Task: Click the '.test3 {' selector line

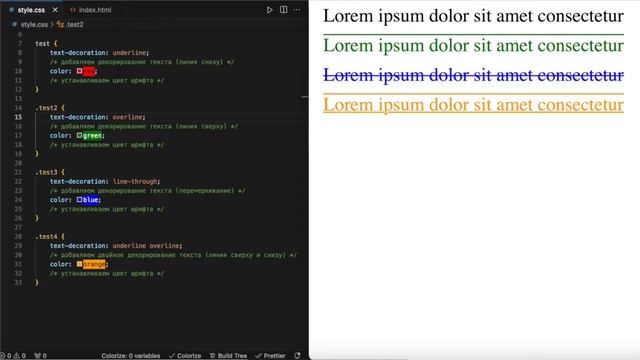Action: (50, 172)
